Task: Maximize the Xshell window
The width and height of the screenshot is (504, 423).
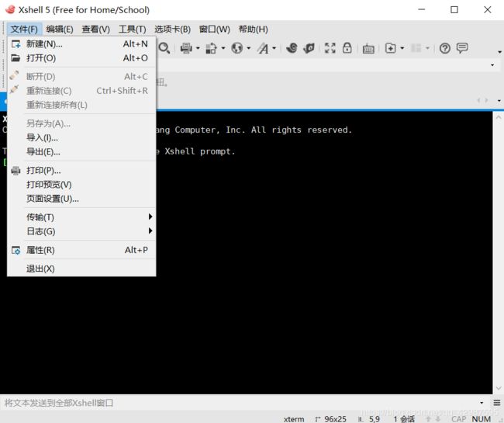Action: pyautogui.click(x=454, y=9)
